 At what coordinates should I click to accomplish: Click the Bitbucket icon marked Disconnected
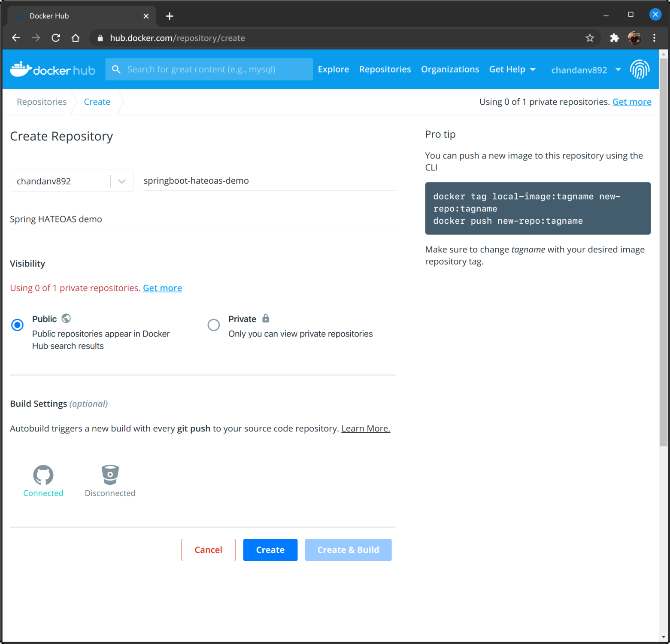(110, 475)
